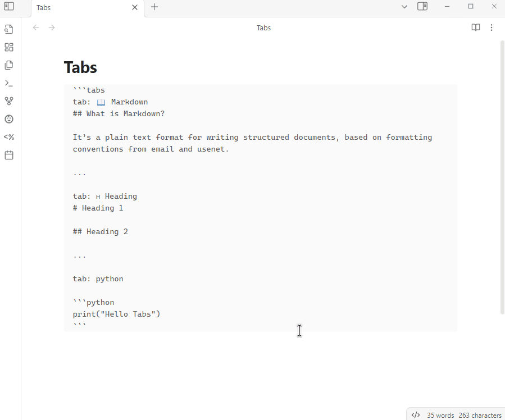The height and width of the screenshot is (420, 505).
Task: Click the source mode </> status icon
Action: (416, 415)
